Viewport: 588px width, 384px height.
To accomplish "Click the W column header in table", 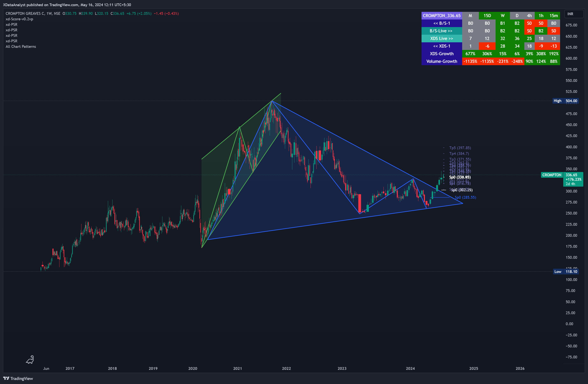I will (x=503, y=16).
